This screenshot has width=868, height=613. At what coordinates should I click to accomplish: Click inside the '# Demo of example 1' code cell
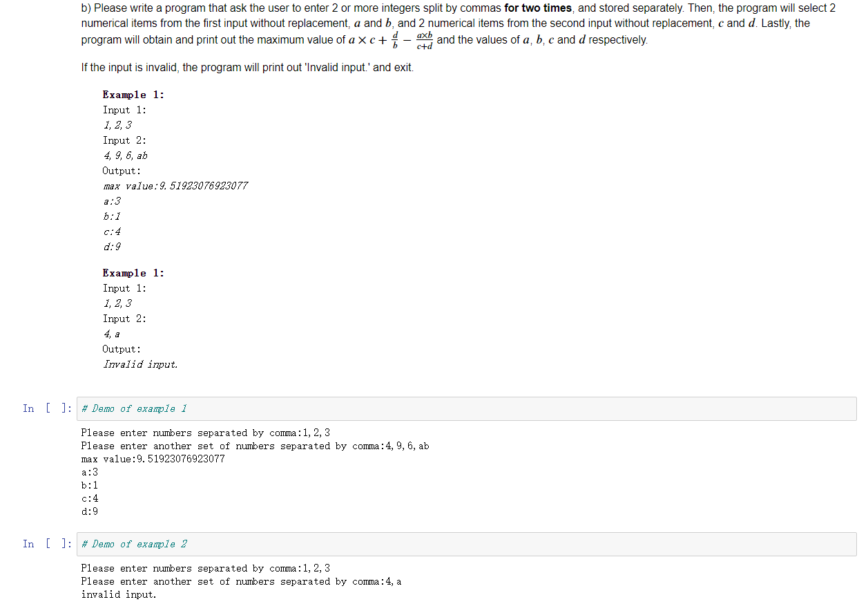[466, 408]
